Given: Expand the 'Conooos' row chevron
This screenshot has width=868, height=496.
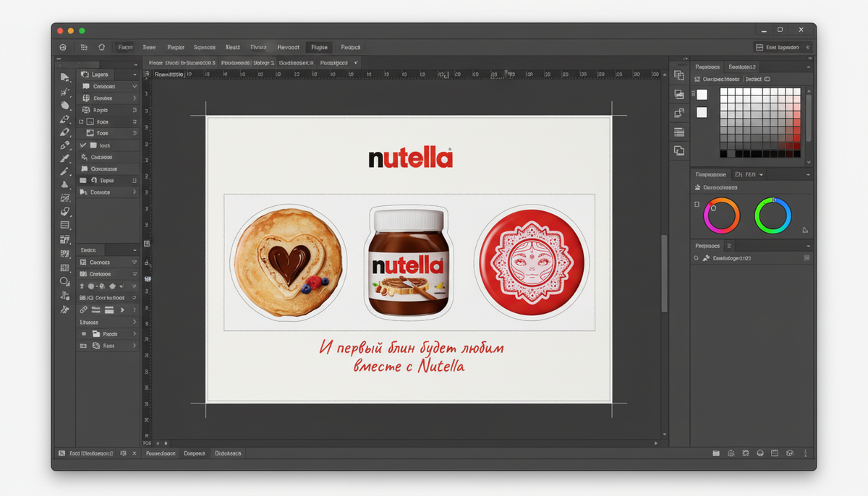Looking at the screenshot, I should [135, 86].
